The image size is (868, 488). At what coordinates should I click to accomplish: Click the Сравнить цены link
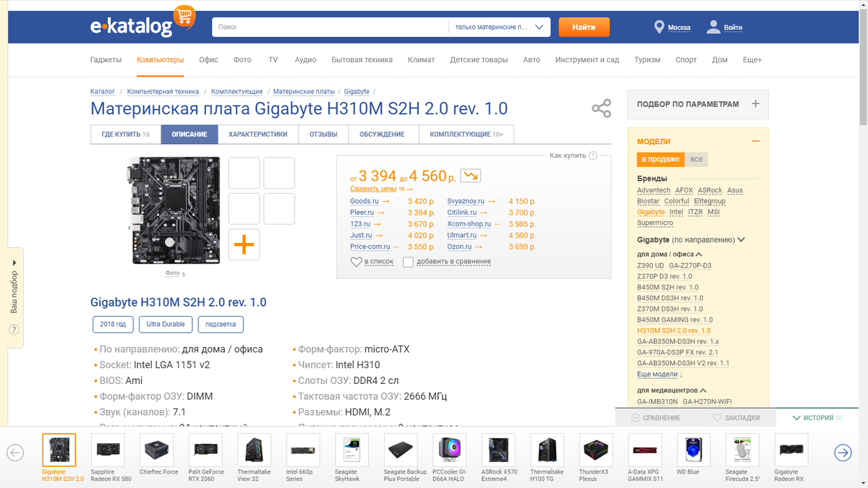tap(373, 189)
